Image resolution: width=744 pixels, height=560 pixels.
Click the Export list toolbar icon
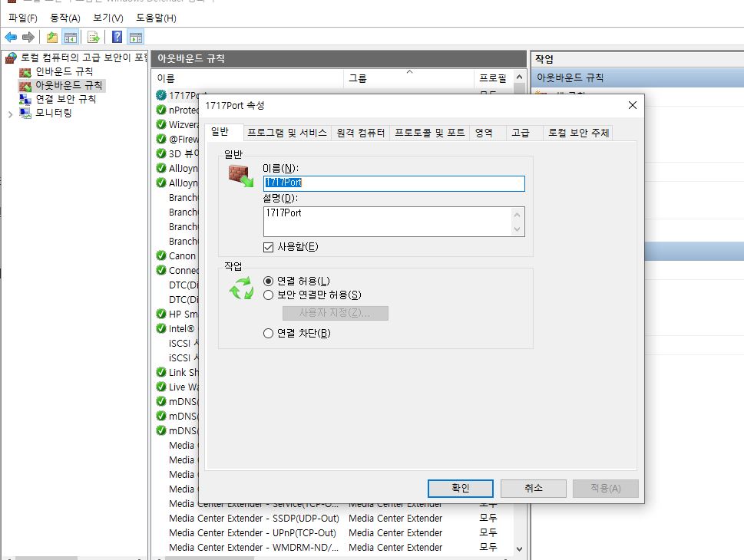[x=94, y=37]
